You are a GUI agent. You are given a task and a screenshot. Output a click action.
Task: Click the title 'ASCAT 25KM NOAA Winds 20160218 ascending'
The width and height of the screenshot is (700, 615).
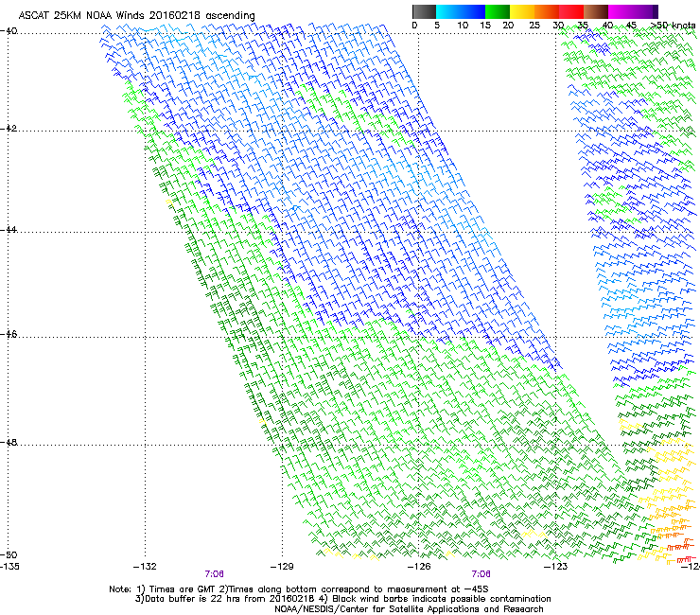click(x=136, y=16)
